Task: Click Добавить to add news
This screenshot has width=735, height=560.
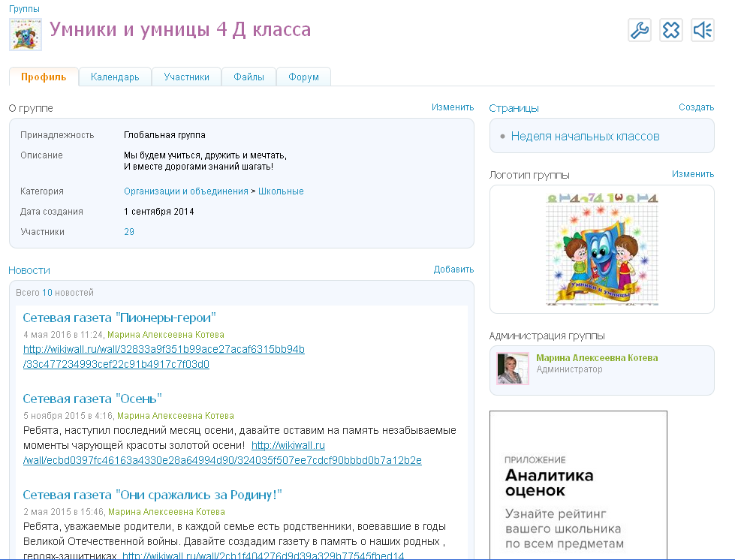Action: tap(453, 269)
